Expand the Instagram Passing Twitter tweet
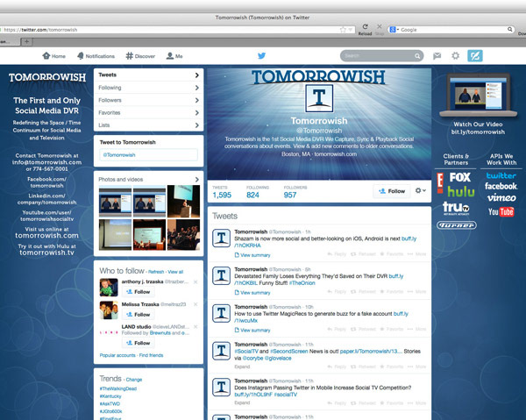 point(242,402)
